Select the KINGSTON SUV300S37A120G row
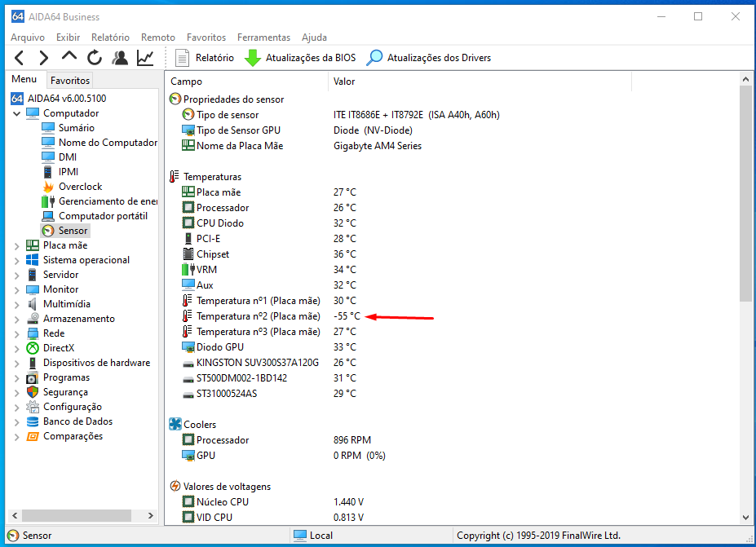The width and height of the screenshot is (756, 547). pos(269,363)
